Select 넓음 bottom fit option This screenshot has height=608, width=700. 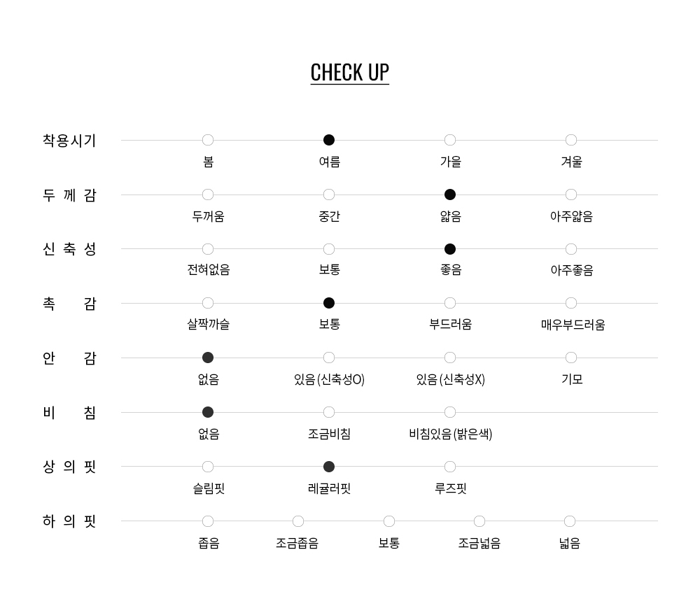[x=570, y=521]
